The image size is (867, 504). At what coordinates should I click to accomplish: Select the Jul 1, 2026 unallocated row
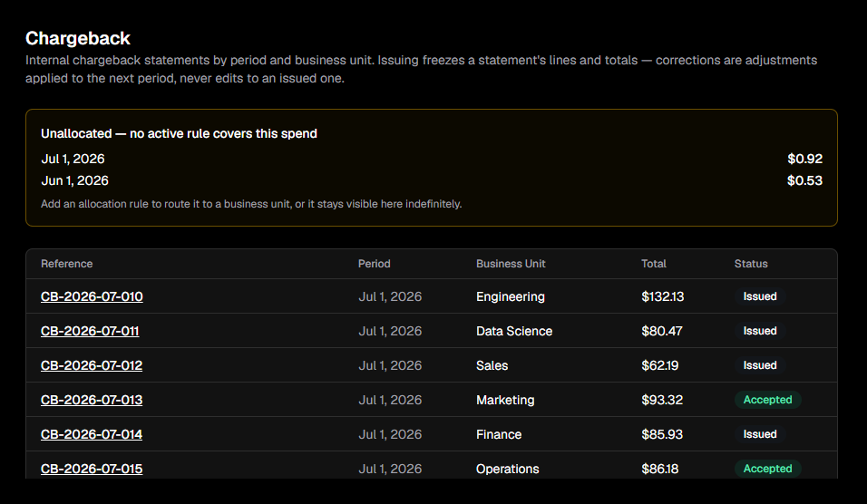coord(432,160)
